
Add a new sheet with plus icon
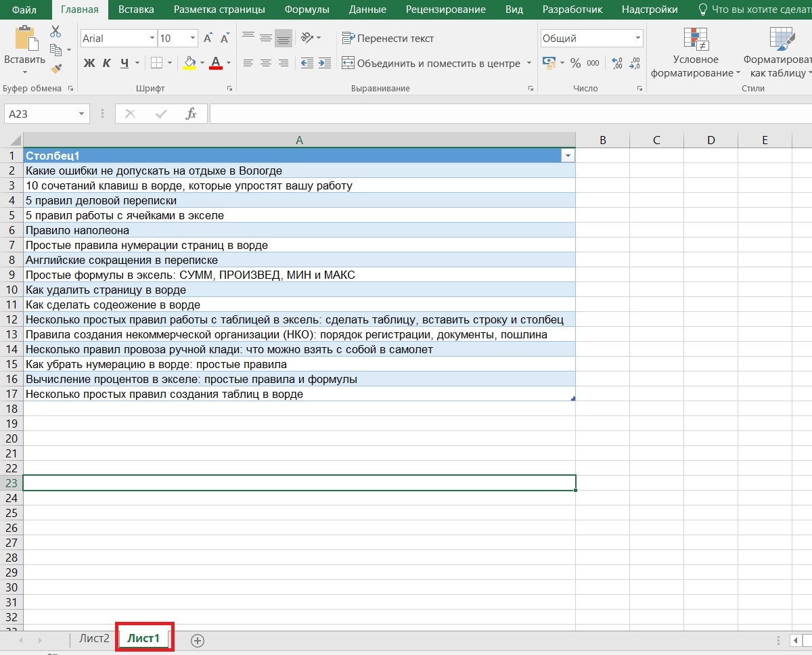(198, 641)
